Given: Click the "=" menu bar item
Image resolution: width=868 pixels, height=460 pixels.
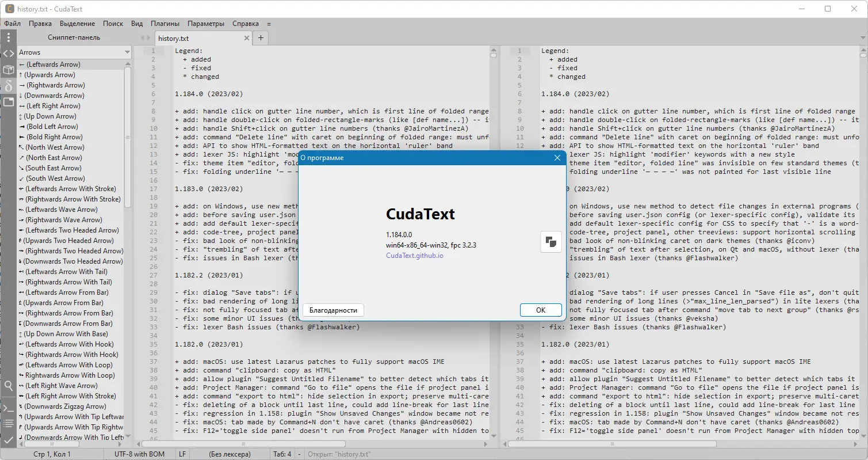Looking at the screenshot, I should pos(269,24).
